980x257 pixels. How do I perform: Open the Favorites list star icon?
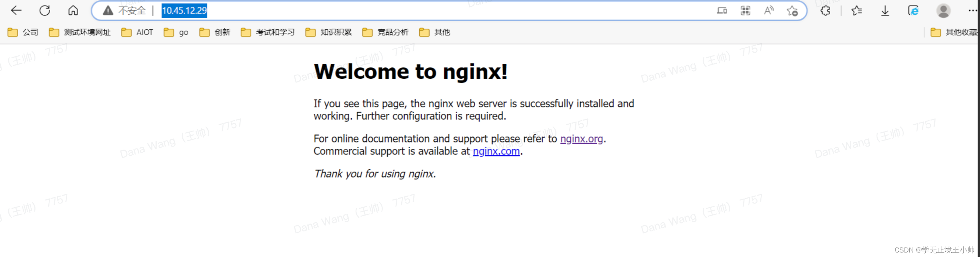coord(857,11)
